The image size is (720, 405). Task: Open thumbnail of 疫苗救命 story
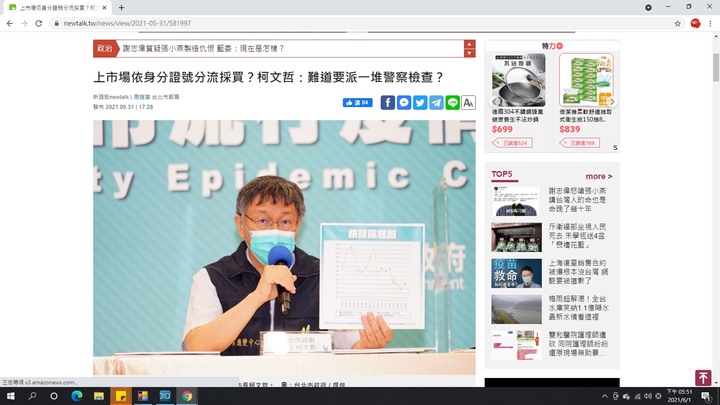click(x=516, y=273)
